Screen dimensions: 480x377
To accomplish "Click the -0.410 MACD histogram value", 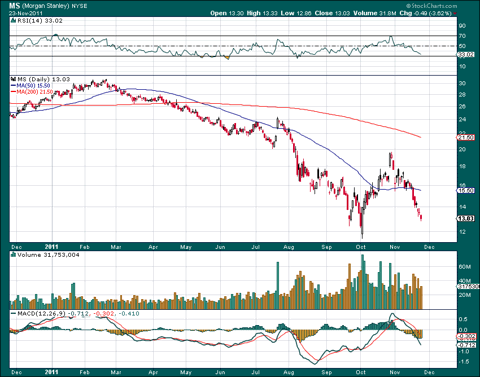I will pyautogui.click(x=129, y=314).
